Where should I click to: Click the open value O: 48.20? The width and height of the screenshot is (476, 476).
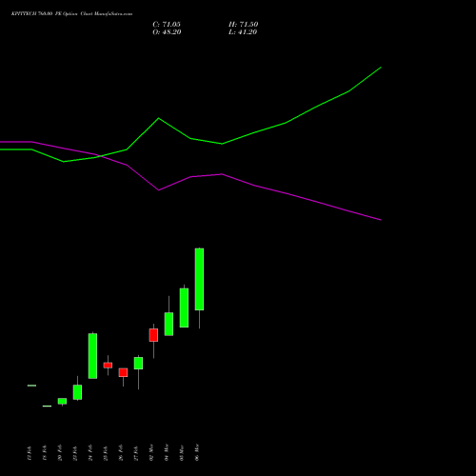pyautogui.click(x=167, y=32)
